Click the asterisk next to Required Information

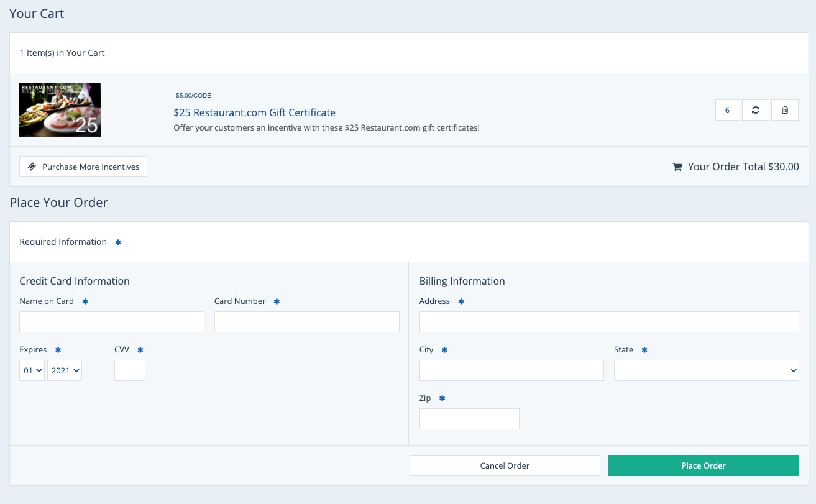118,242
